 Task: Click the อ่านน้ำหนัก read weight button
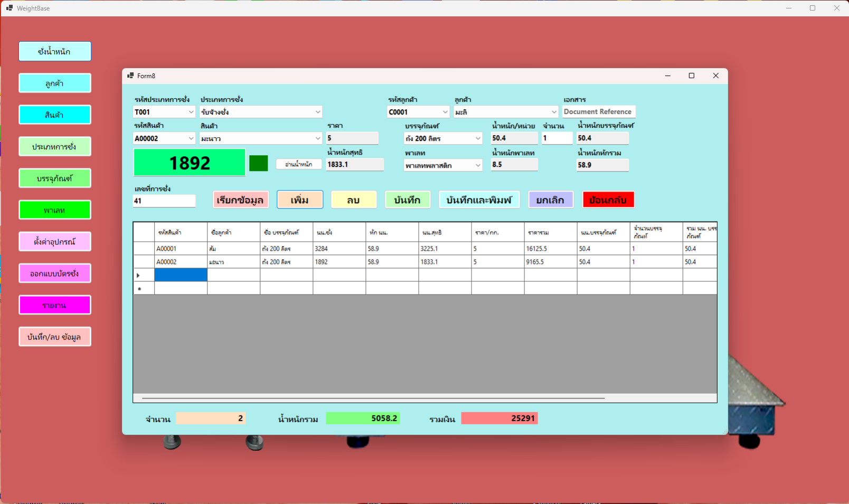click(299, 164)
